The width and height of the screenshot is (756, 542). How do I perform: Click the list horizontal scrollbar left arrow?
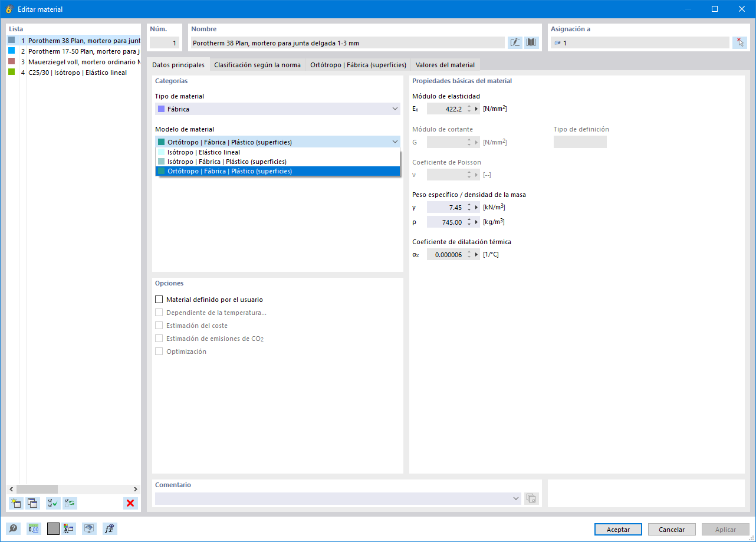(11, 489)
